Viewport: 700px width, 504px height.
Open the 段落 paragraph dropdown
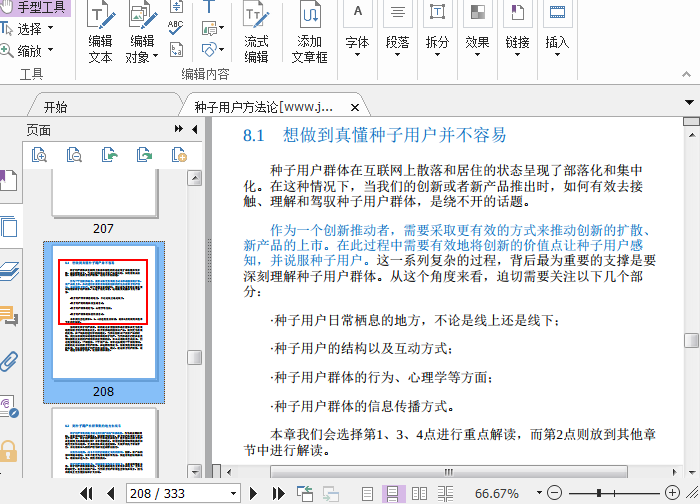pos(397,31)
